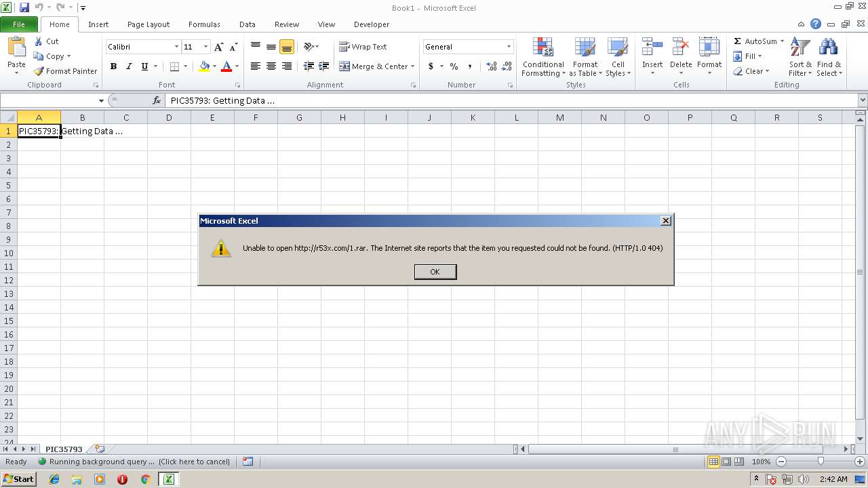Click the zoom slider handle
The height and width of the screenshot is (488, 868).
click(x=821, y=462)
